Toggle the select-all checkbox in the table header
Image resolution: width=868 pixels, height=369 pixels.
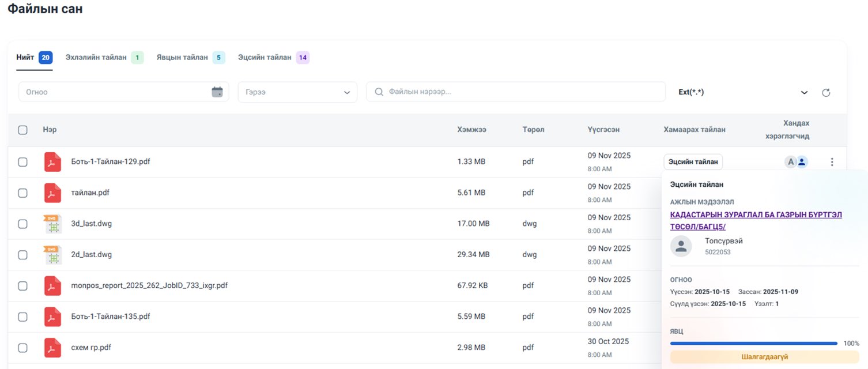(x=23, y=130)
